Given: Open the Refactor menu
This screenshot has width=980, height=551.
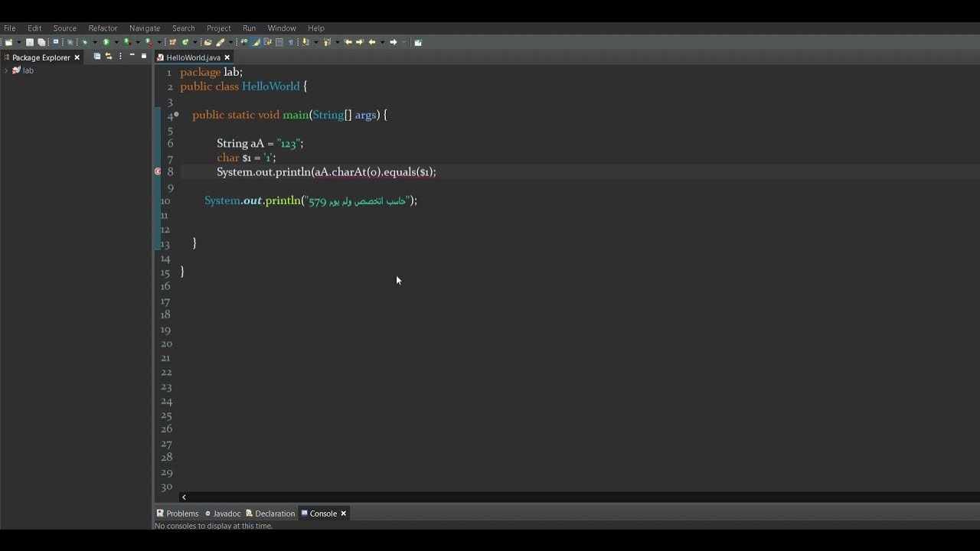Looking at the screenshot, I should tap(103, 28).
